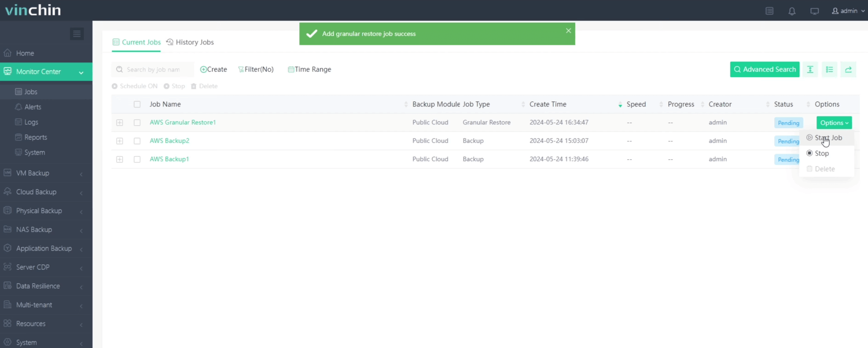Check the AWS Backup2 row checkbox
This screenshot has width=868, height=348.
(137, 141)
